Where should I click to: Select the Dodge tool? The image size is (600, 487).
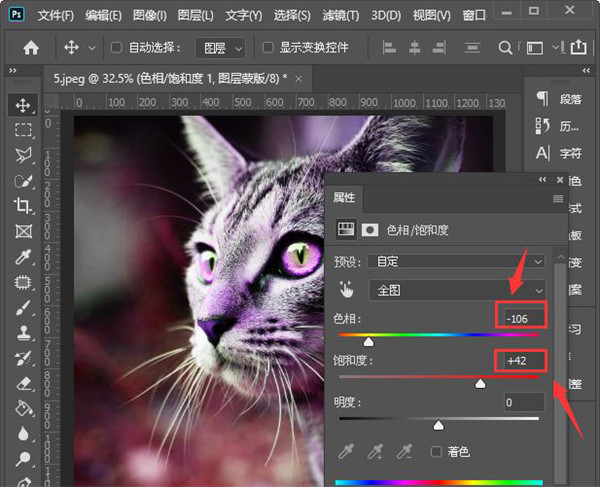pyautogui.click(x=23, y=458)
